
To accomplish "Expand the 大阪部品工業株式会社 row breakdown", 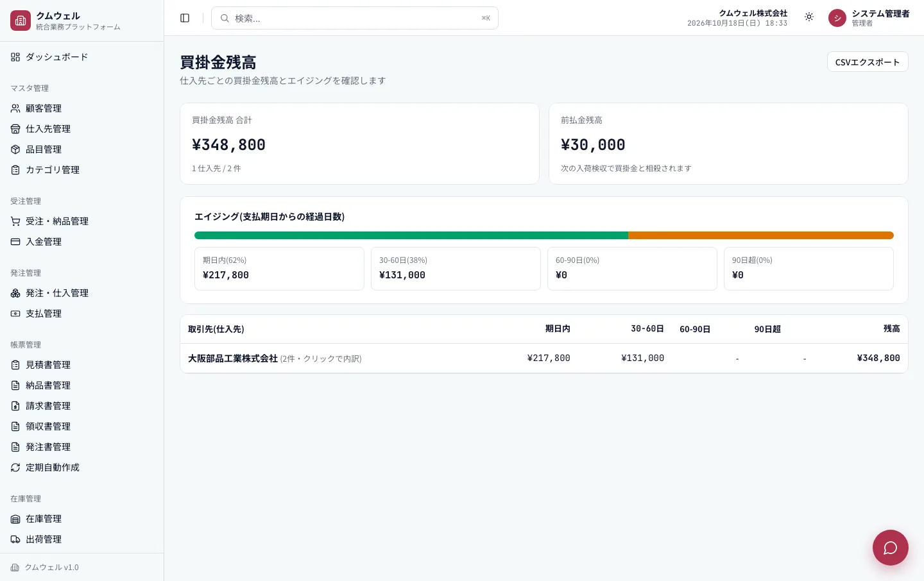I will click(544, 358).
